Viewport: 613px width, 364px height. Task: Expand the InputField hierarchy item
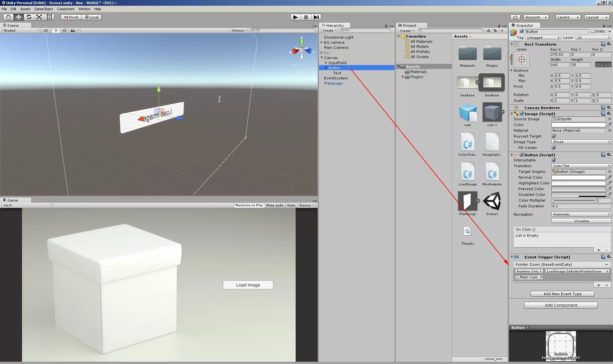pyautogui.click(x=326, y=63)
